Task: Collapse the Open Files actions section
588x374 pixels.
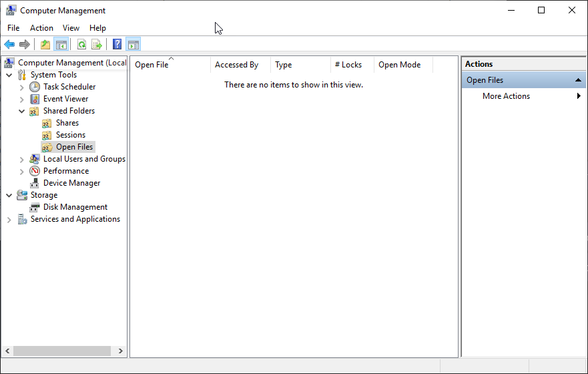Action: [x=578, y=80]
